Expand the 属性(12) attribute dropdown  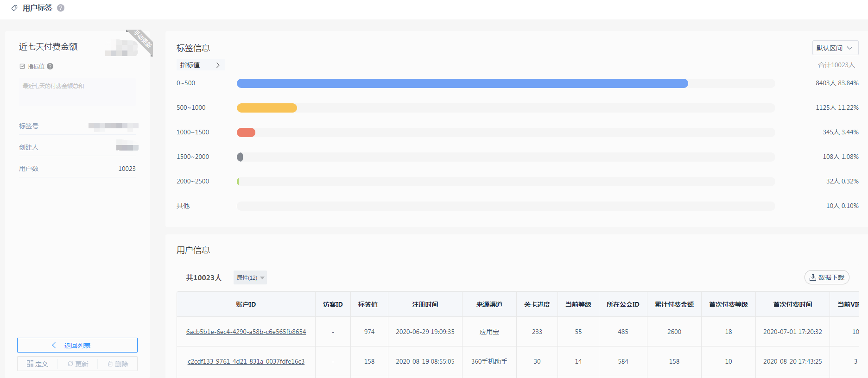(250, 277)
